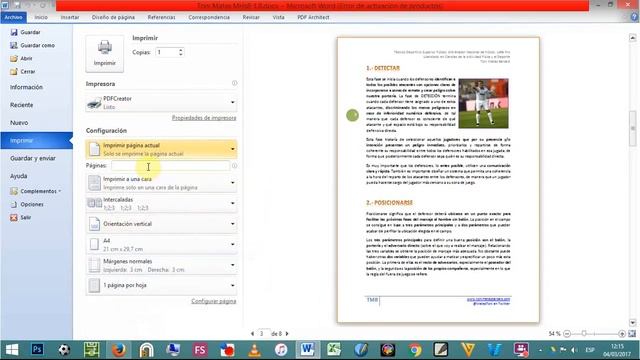Image resolution: width=640 pixels, height=360 pixels.
Task: Open Guardar y enviar section
Action: point(33,158)
